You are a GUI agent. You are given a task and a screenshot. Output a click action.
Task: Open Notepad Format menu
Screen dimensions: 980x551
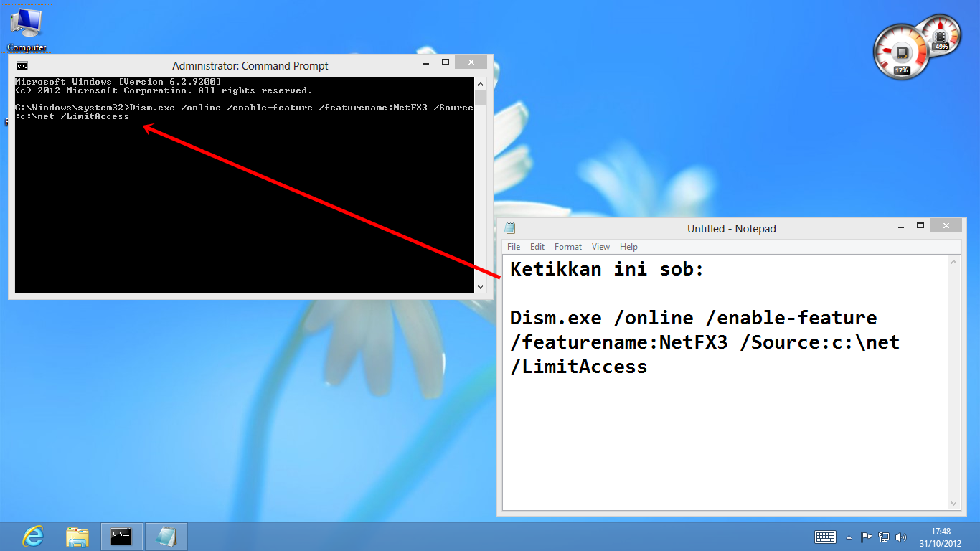pos(568,247)
